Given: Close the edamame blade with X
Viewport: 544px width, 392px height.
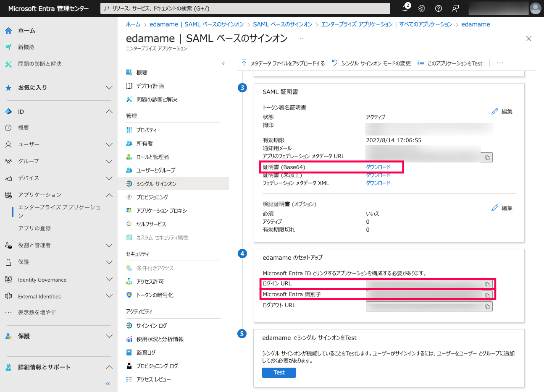Looking at the screenshot, I should tap(529, 39).
